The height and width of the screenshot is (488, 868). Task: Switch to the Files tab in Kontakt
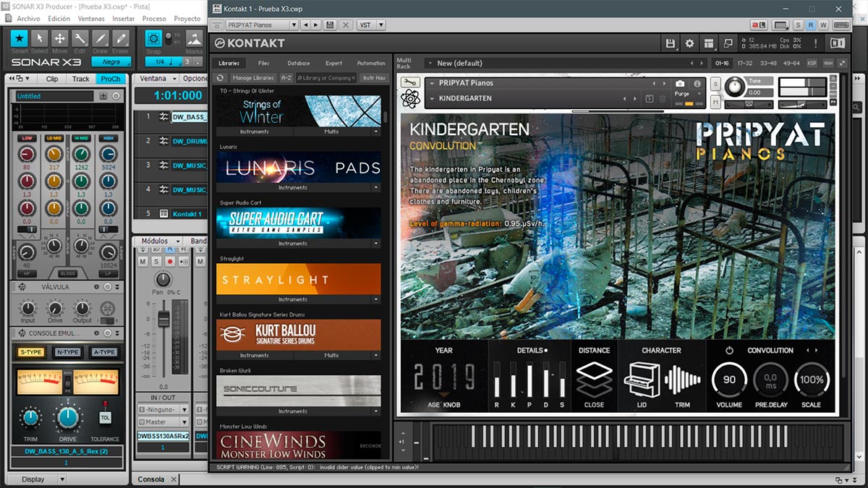263,64
